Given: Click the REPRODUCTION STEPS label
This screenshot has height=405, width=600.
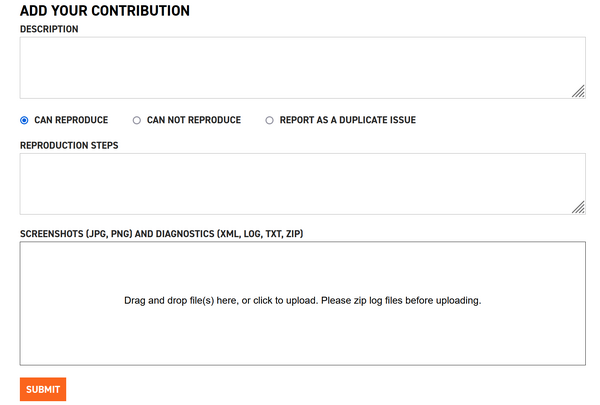Looking at the screenshot, I should point(69,145).
